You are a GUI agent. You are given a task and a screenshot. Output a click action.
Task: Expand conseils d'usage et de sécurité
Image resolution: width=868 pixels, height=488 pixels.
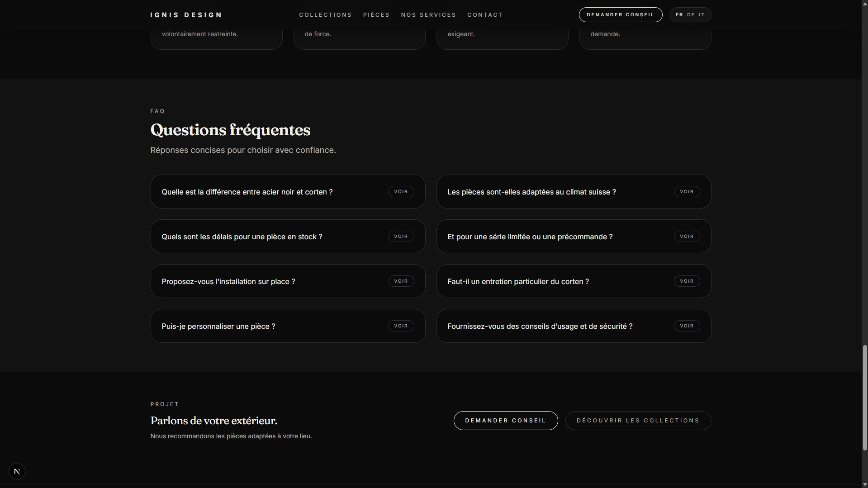coord(686,326)
